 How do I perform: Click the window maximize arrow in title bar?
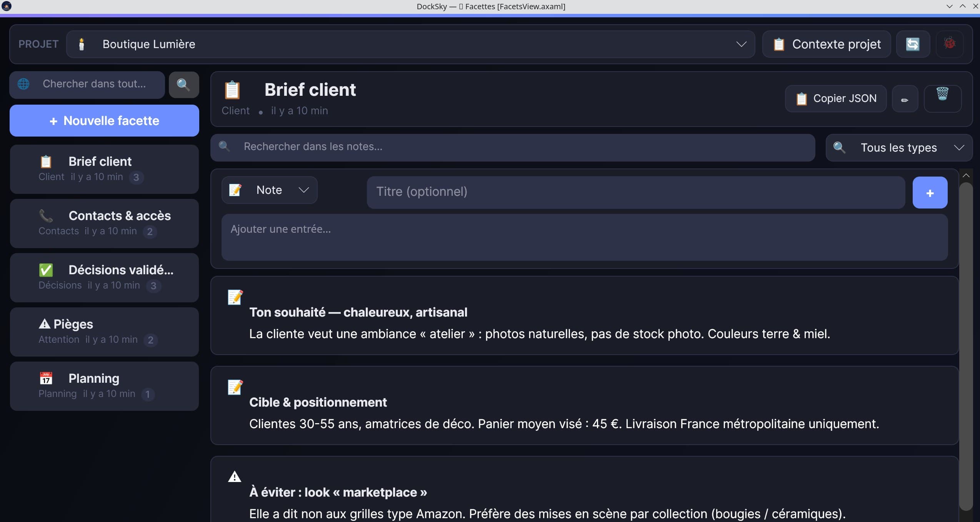click(962, 6)
